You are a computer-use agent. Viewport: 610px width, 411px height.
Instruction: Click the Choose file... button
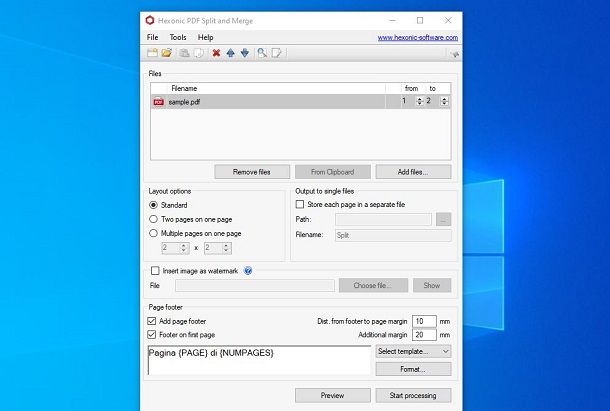pos(373,285)
